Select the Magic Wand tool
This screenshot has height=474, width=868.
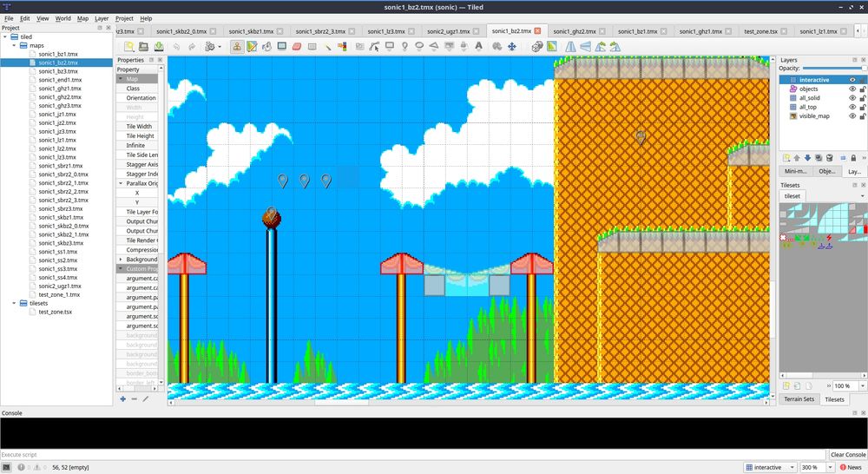[x=328, y=47]
